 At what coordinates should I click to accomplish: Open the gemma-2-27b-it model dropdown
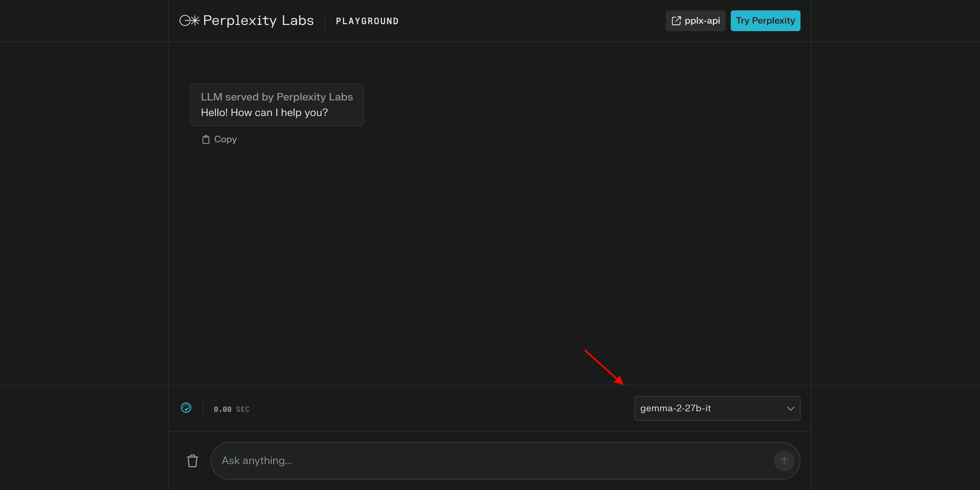point(717,408)
